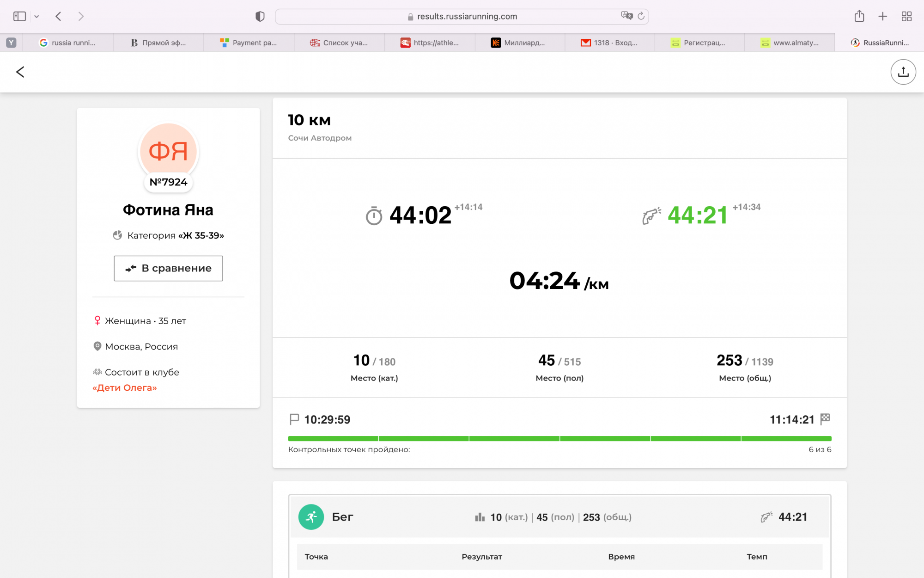
Task: Click the green checkpoint progress bar
Action: point(559,438)
